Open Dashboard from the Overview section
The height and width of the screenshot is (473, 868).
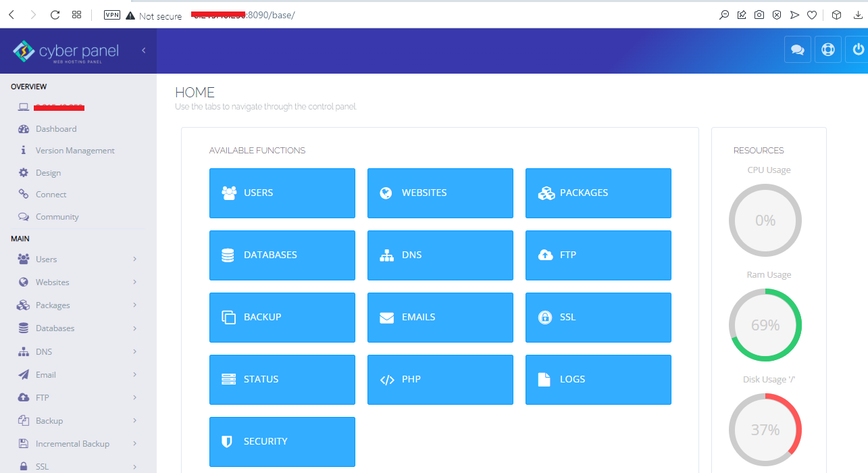click(55, 129)
